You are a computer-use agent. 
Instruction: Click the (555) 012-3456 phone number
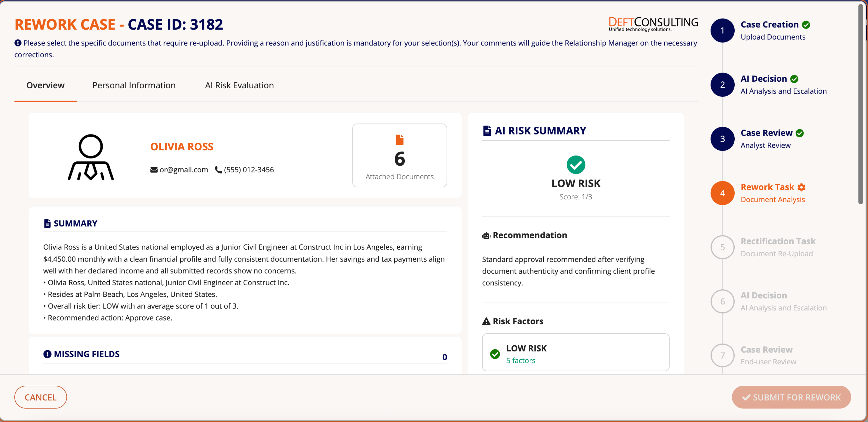pos(249,170)
